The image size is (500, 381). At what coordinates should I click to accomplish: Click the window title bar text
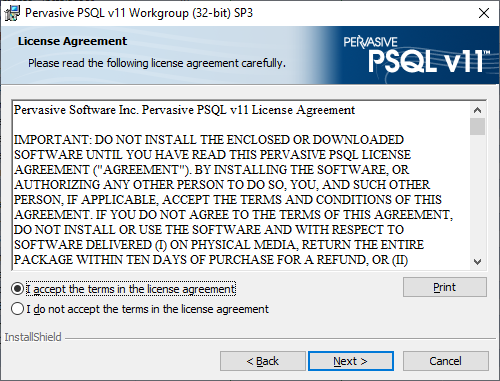click(x=139, y=13)
